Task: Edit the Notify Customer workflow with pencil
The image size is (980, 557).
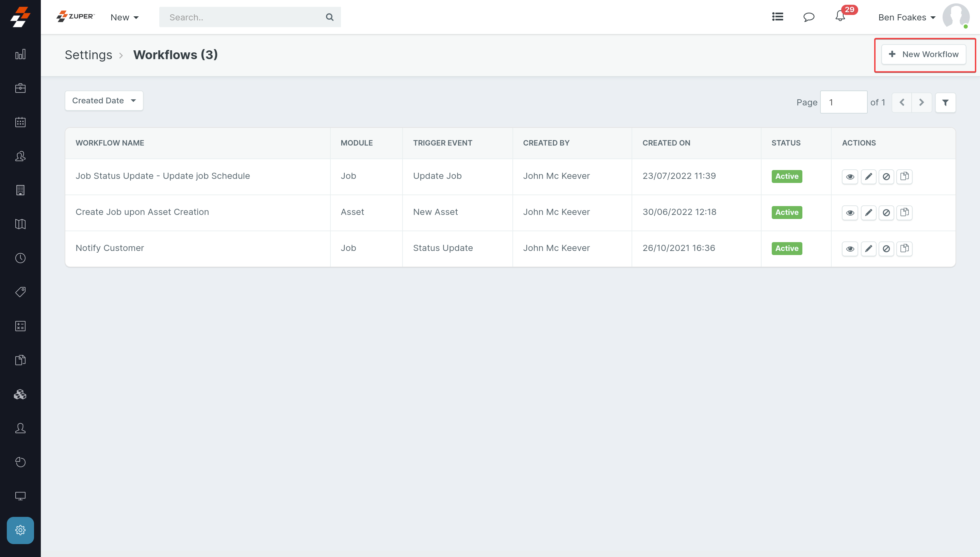Action: 868,249
